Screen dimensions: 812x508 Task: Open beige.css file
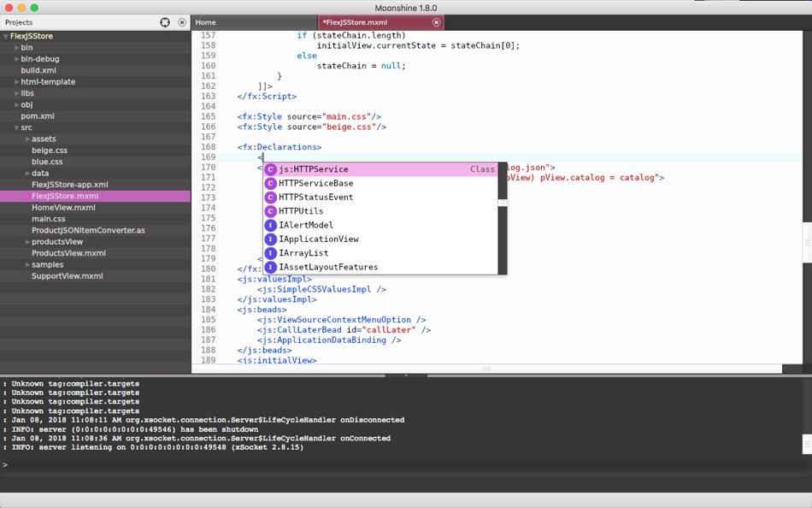click(50, 151)
